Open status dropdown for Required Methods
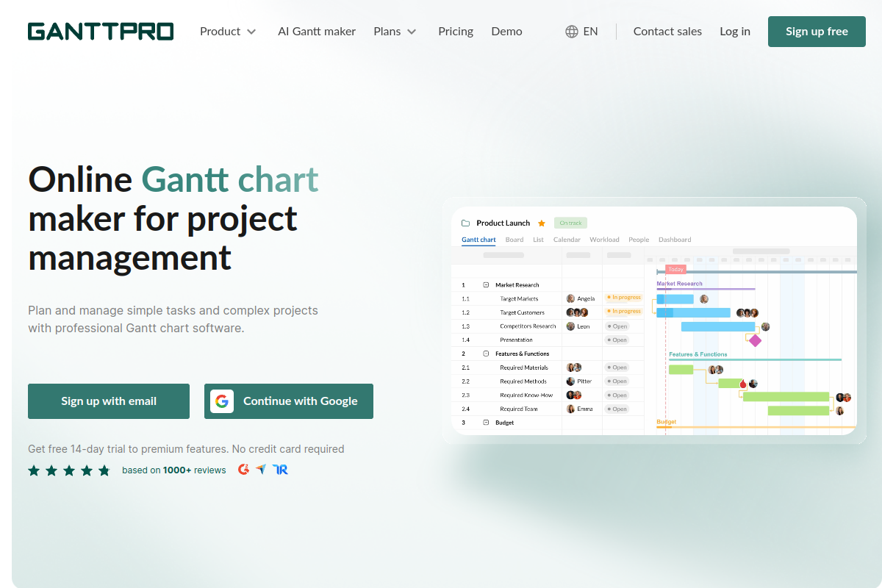882x588 pixels. pos(617,381)
